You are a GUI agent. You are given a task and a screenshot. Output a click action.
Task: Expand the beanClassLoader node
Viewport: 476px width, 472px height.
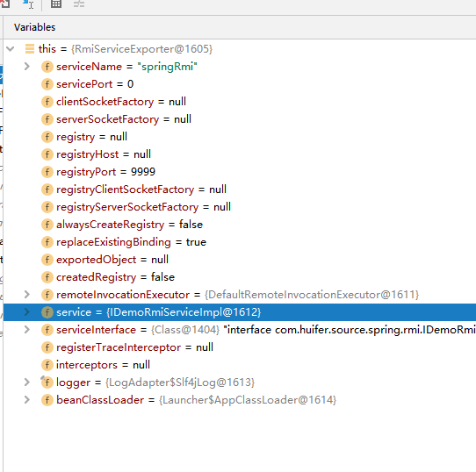point(27,400)
